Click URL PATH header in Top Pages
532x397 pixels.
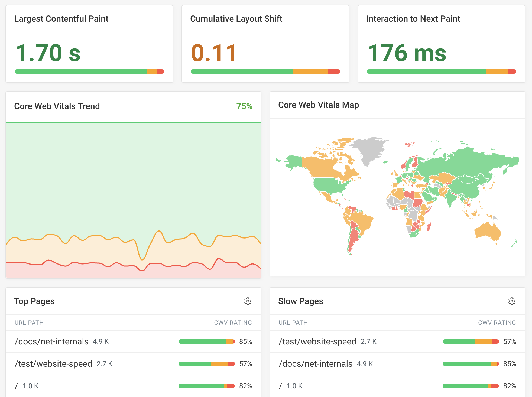[x=29, y=323]
